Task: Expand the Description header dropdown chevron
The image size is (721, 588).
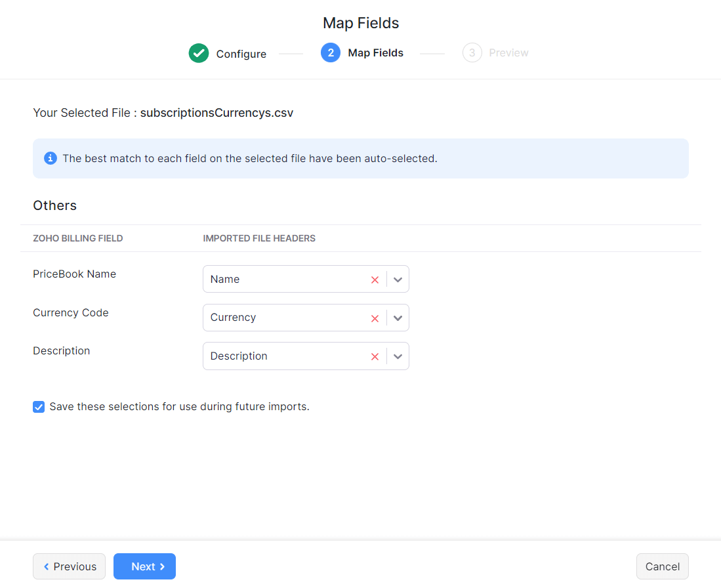Action: [398, 356]
